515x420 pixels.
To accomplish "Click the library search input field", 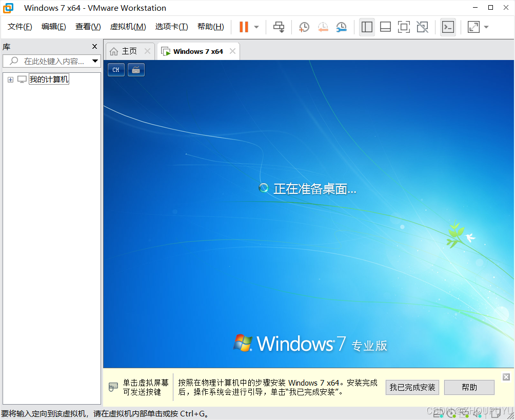I will [51, 61].
